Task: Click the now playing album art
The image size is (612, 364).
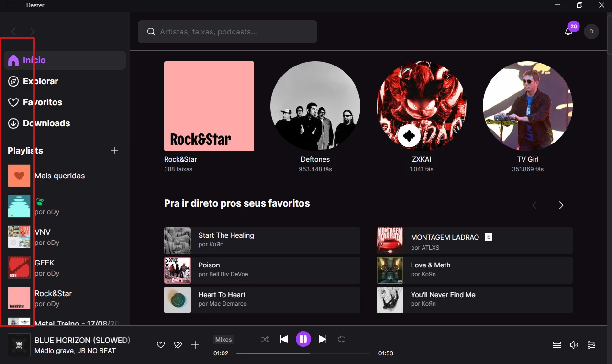Action: point(19,345)
